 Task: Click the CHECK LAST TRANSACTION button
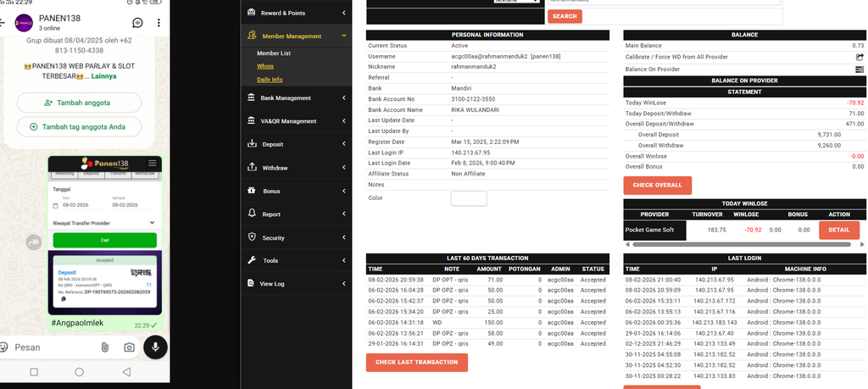coord(416,363)
